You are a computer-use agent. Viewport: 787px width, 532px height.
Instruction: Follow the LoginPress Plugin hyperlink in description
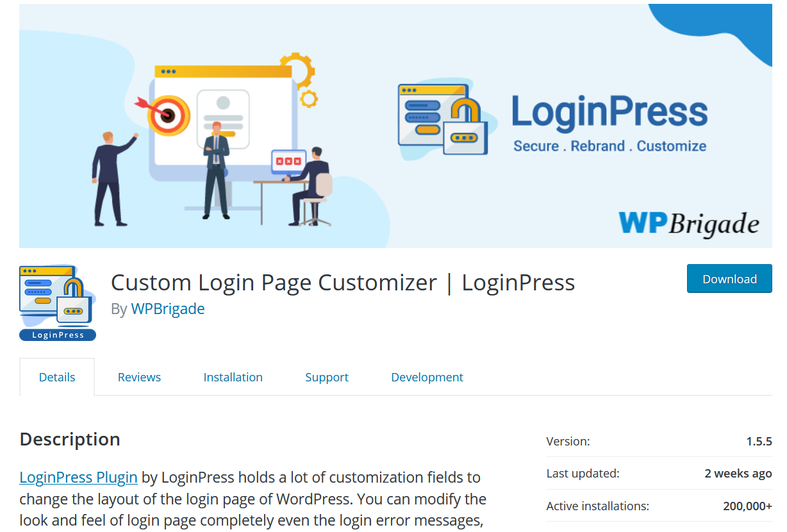coord(79,477)
